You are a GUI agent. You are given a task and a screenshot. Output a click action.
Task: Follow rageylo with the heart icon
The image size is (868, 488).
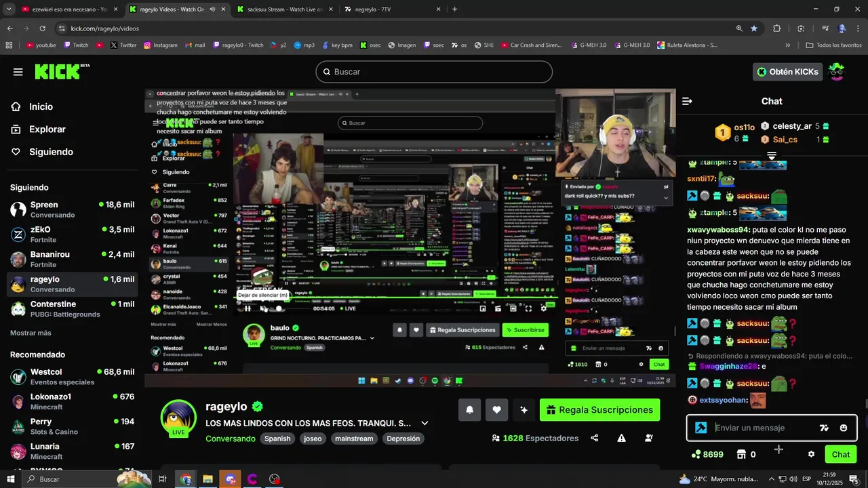coord(496,409)
